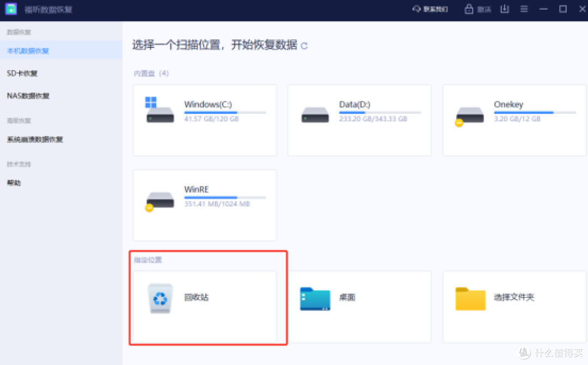Minimize the data recovery window
This screenshot has height=365, width=588.
pyautogui.click(x=543, y=9)
